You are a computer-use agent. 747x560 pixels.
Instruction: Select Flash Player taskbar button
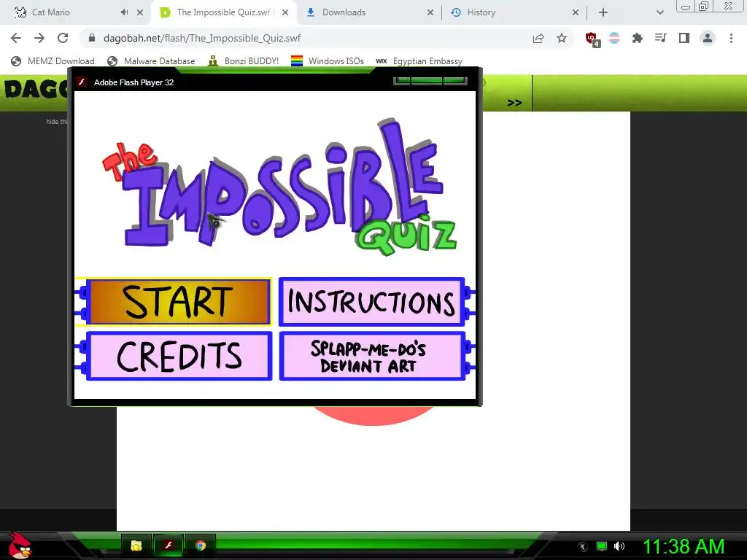[x=169, y=545]
